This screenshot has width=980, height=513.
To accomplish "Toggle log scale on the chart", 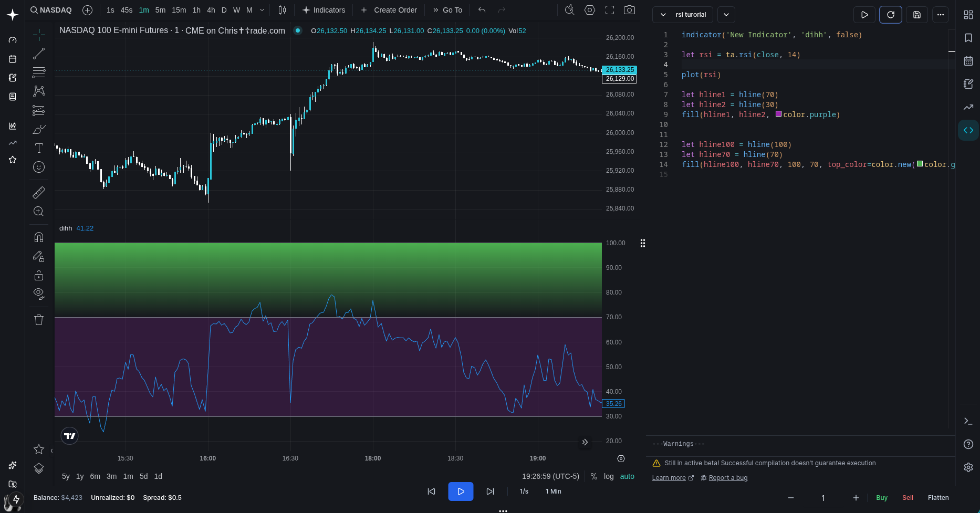I will [x=609, y=476].
